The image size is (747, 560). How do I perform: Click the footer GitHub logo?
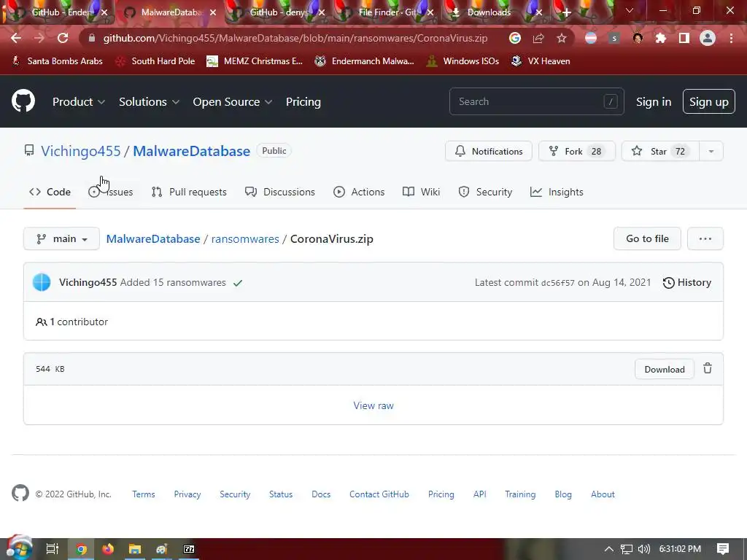[20, 494]
